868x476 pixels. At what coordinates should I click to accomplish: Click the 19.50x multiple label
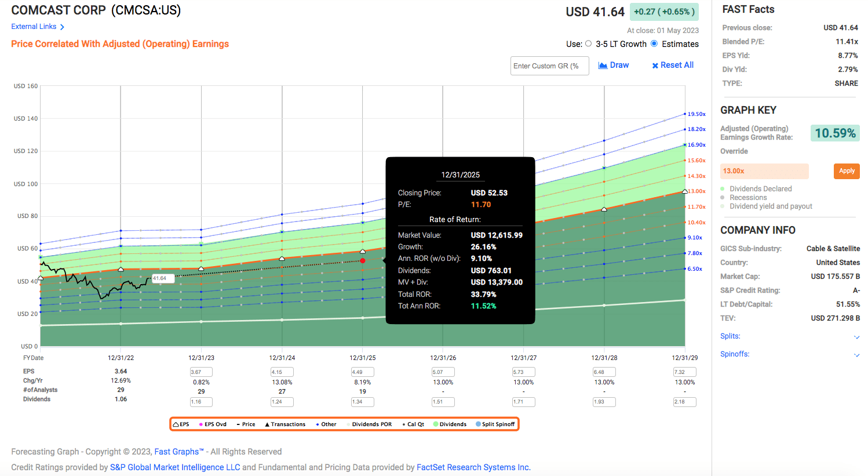[x=696, y=114]
